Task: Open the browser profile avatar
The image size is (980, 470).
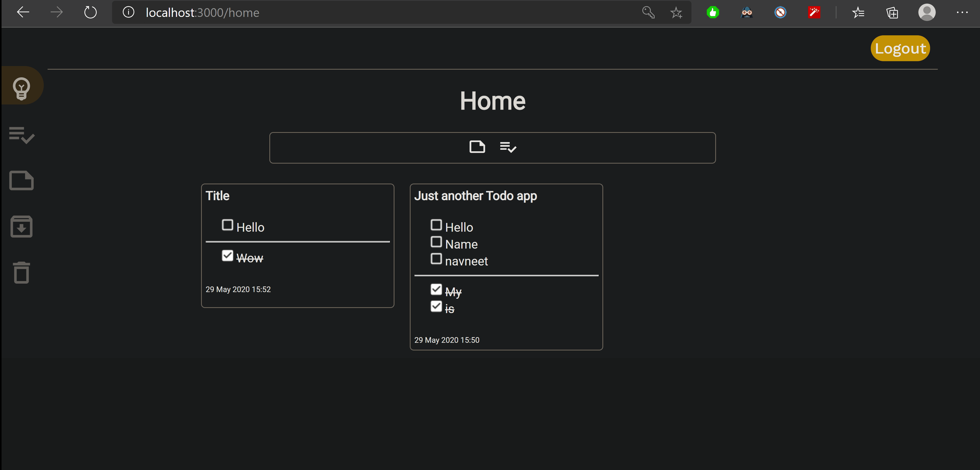Action: pos(927,13)
